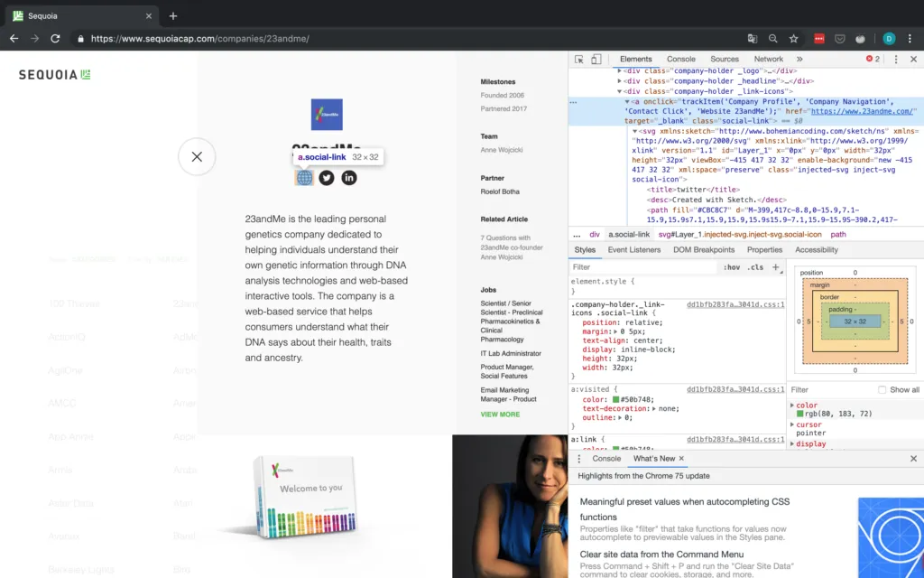The image size is (924, 578).
Task: Click the green a:visited color swatch
Action: click(x=615, y=400)
